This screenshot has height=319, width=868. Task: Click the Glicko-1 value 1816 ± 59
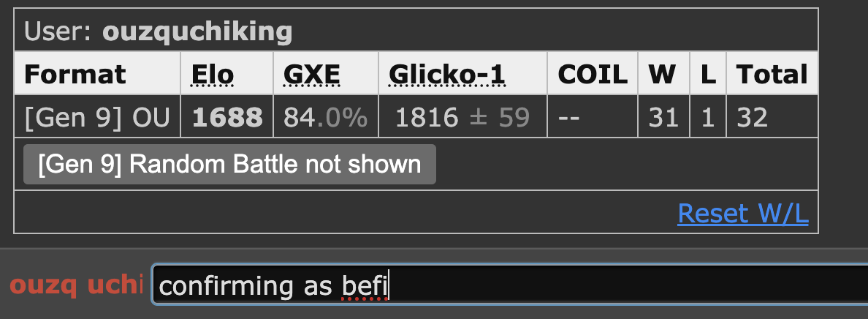(x=462, y=117)
